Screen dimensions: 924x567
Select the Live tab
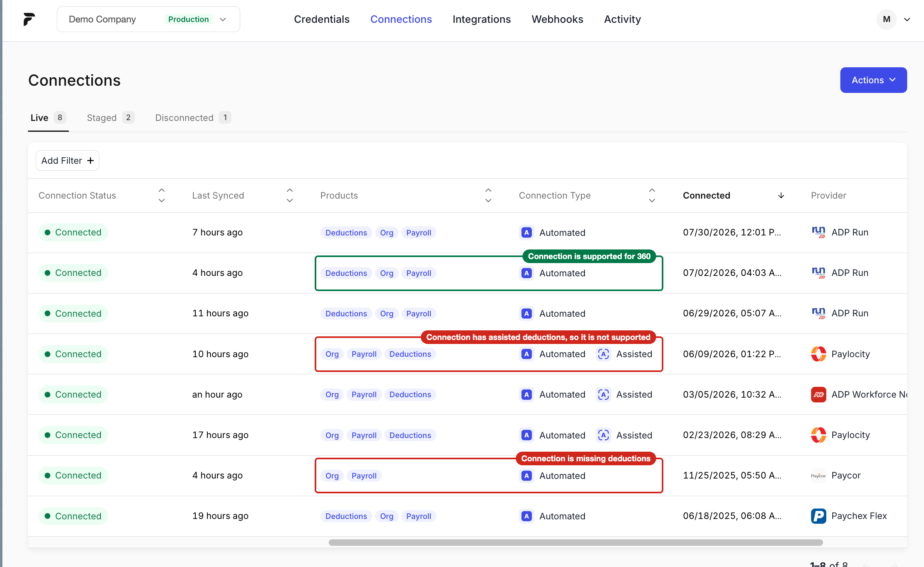point(48,118)
